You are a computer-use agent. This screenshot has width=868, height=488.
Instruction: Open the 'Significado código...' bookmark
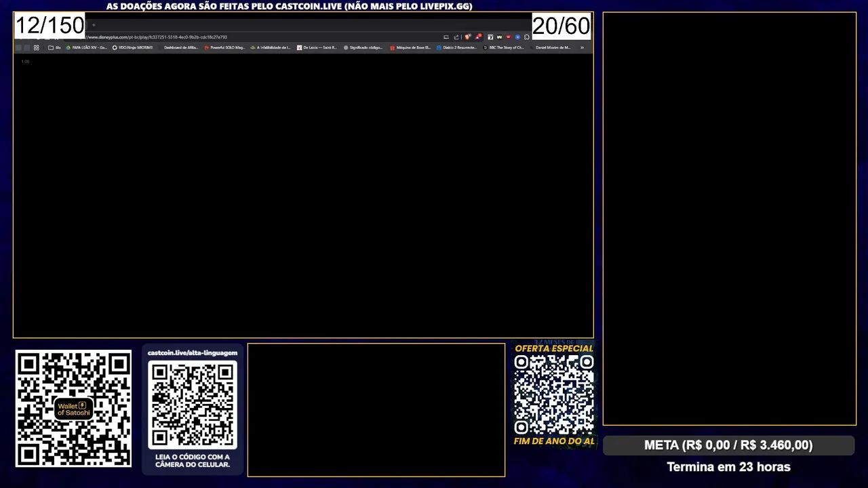click(x=363, y=47)
